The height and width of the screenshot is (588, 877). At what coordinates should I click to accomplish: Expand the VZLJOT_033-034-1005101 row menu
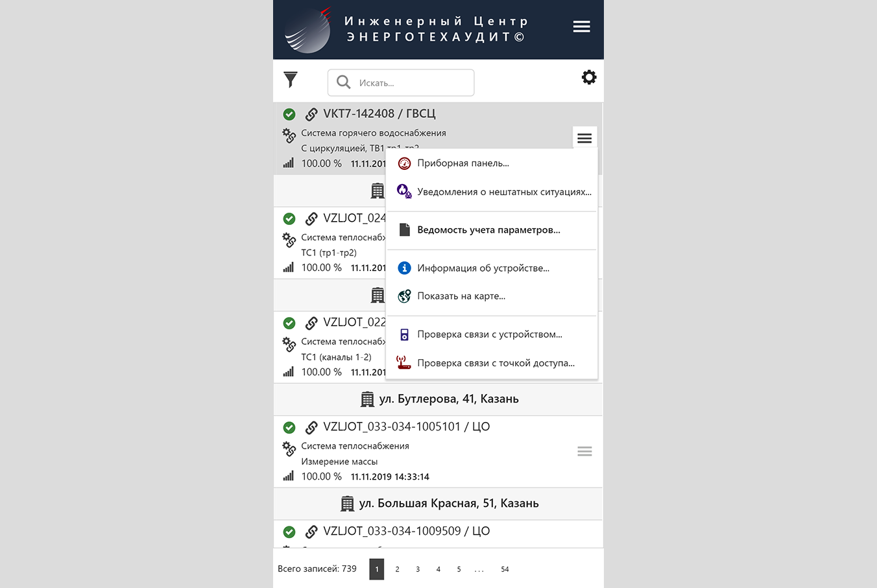tap(584, 451)
